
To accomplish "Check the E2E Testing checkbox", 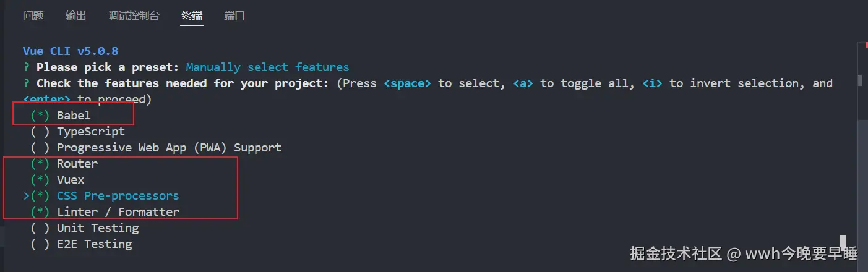I will point(40,244).
